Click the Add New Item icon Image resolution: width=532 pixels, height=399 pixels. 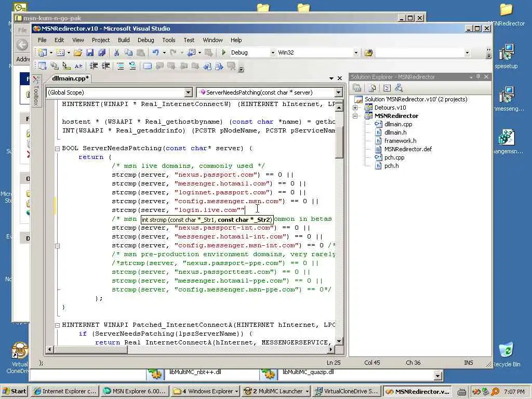(60, 52)
